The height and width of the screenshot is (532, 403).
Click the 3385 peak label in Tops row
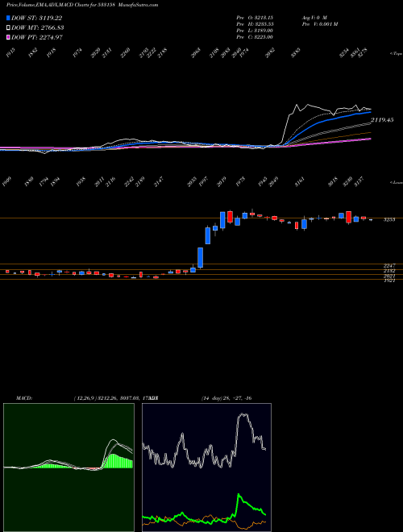click(296, 53)
